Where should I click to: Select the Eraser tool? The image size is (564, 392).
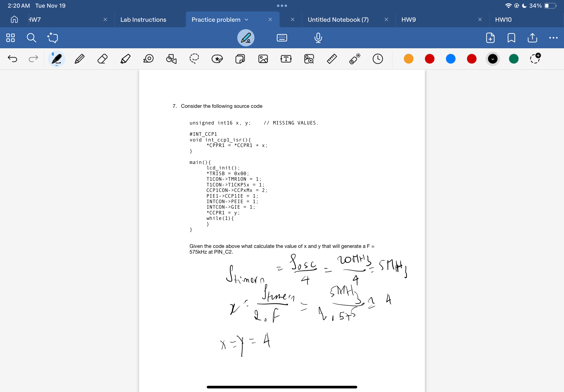point(102,59)
